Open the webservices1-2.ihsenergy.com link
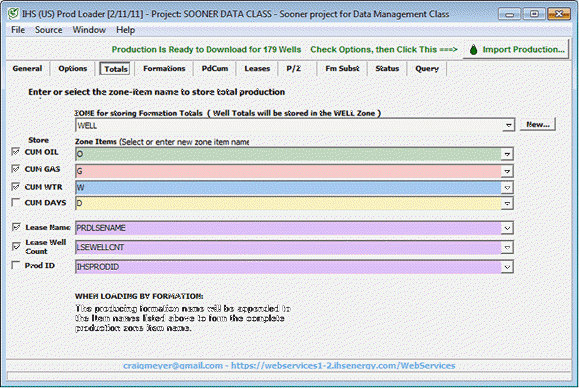Viewport: 579px width, 388px height. click(343, 365)
